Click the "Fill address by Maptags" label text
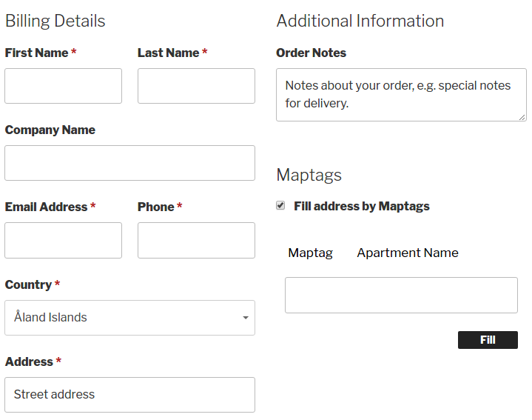The height and width of the screenshot is (420, 532). point(361,206)
